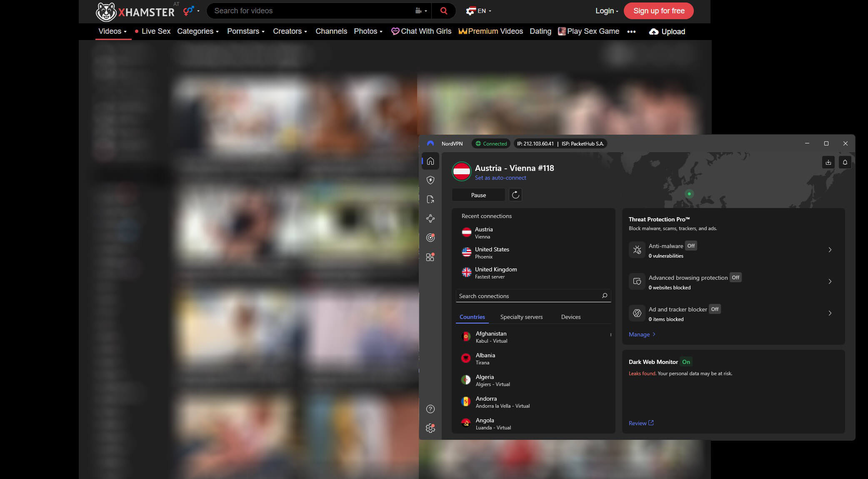Click the magnifier icon in Search connections

point(605,296)
